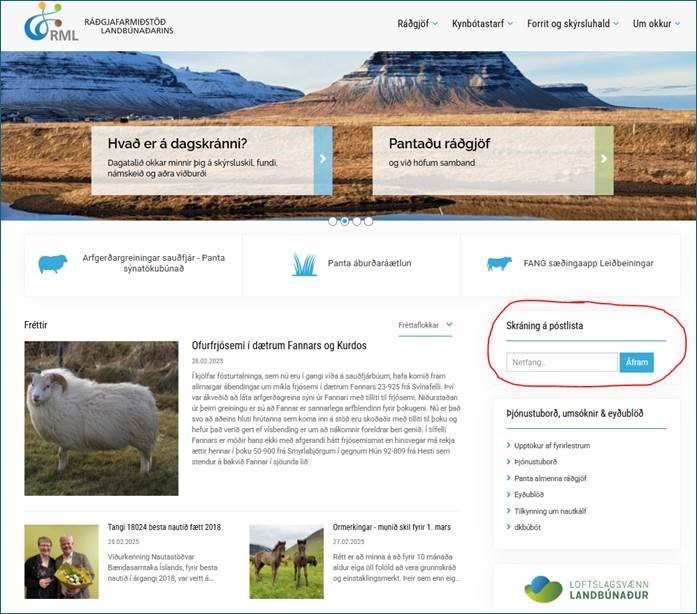Select the fourth carousel slide dot
Viewport: 697px width, 614px height.
coord(369,221)
